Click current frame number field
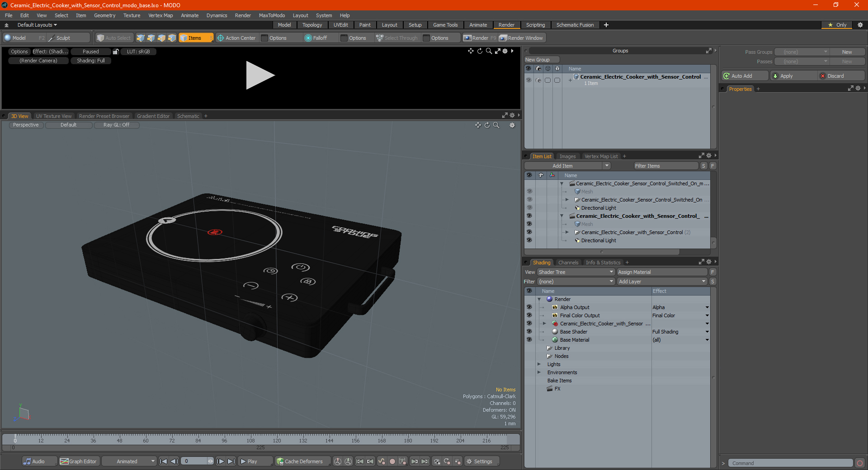Viewport: 868px width, 470px height. (195, 461)
